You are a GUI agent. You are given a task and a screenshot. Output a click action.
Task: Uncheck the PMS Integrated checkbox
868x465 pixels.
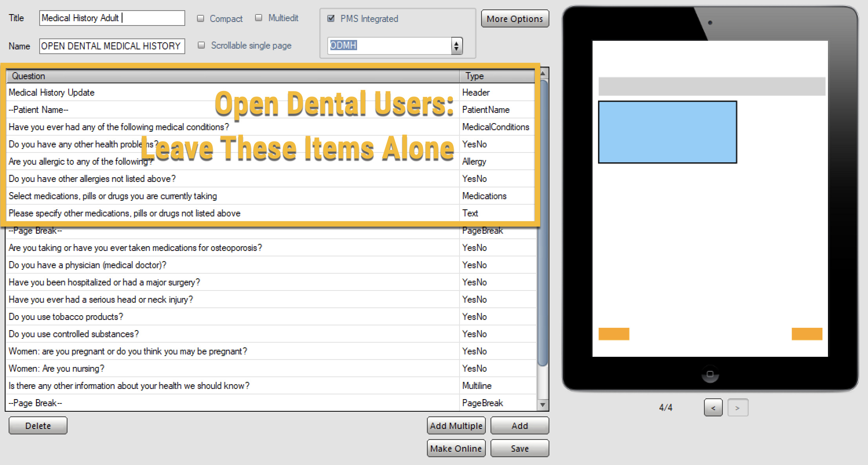click(331, 18)
